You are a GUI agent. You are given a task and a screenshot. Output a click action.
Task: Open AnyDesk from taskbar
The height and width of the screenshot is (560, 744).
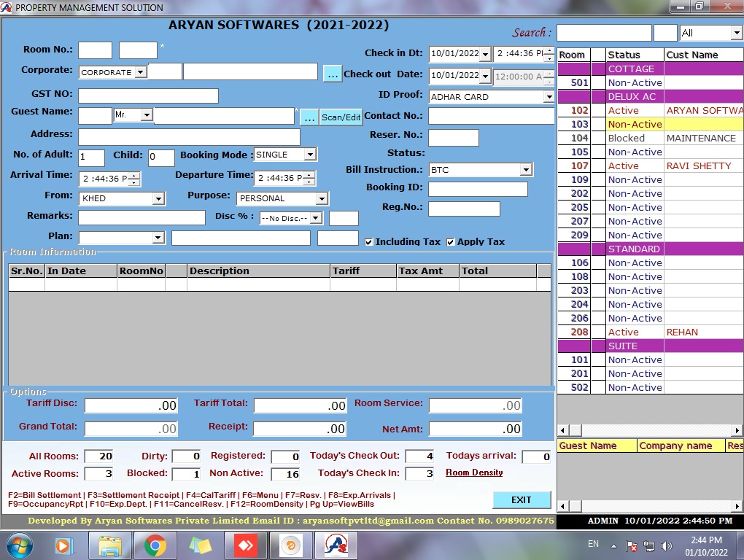tap(245, 545)
